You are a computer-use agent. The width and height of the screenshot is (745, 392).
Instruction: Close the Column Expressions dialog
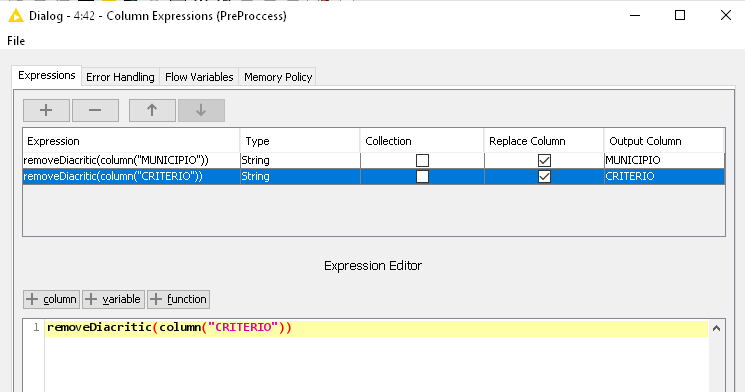pyautogui.click(x=726, y=15)
